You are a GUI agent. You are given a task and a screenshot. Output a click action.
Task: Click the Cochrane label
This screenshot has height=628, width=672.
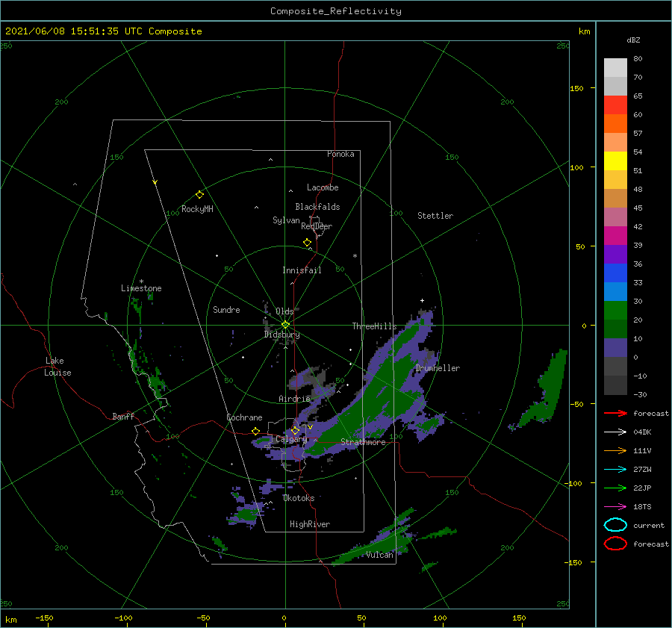[244, 417]
